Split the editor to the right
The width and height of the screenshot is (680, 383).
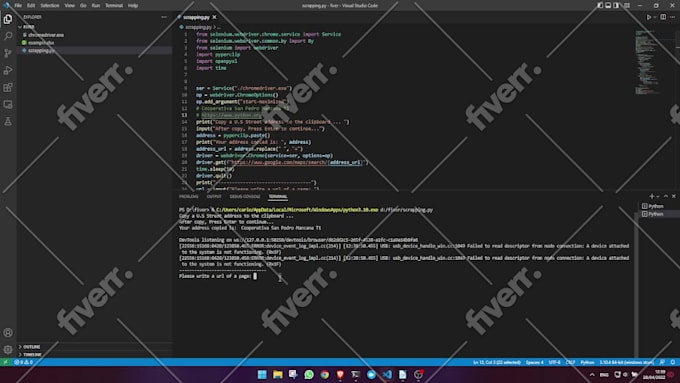pos(663,17)
